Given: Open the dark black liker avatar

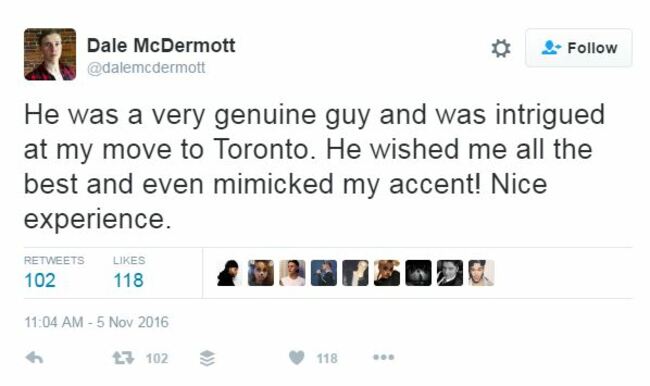Looking at the screenshot, I should click(418, 273).
